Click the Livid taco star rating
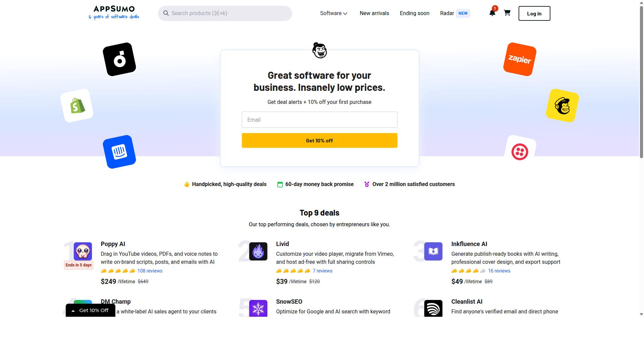 point(293,271)
